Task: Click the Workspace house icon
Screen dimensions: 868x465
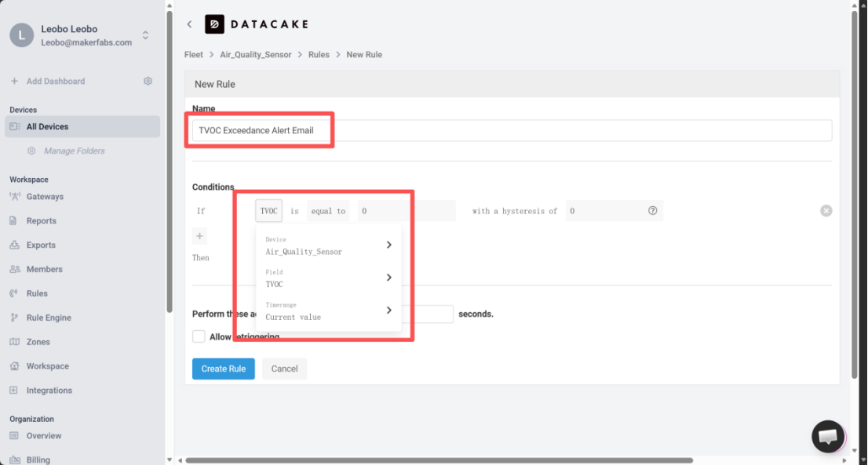Action: (14, 366)
